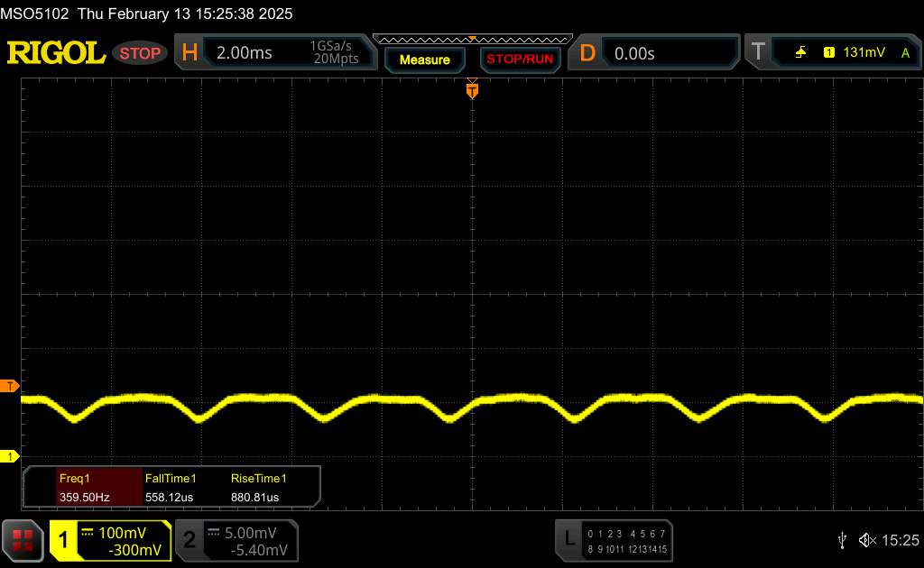Select the 2.00ms timebase value
Screen dimensions: 924x568
click(x=244, y=53)
